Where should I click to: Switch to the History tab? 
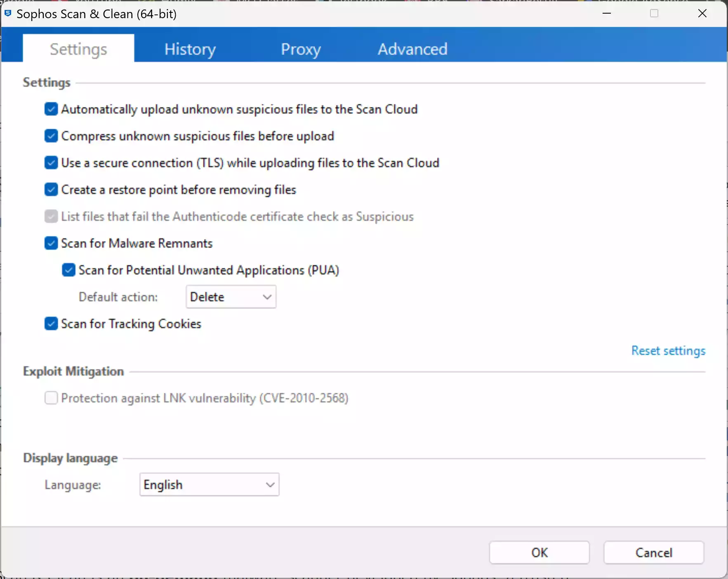point(189,48)
